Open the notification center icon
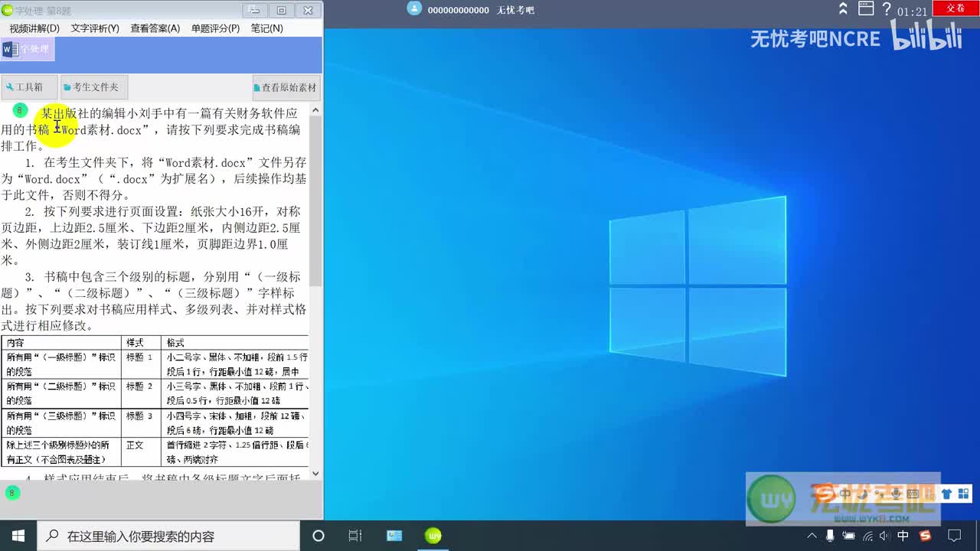Image resolution: width=980 pixels, height=551 pixels. [955, 536]
